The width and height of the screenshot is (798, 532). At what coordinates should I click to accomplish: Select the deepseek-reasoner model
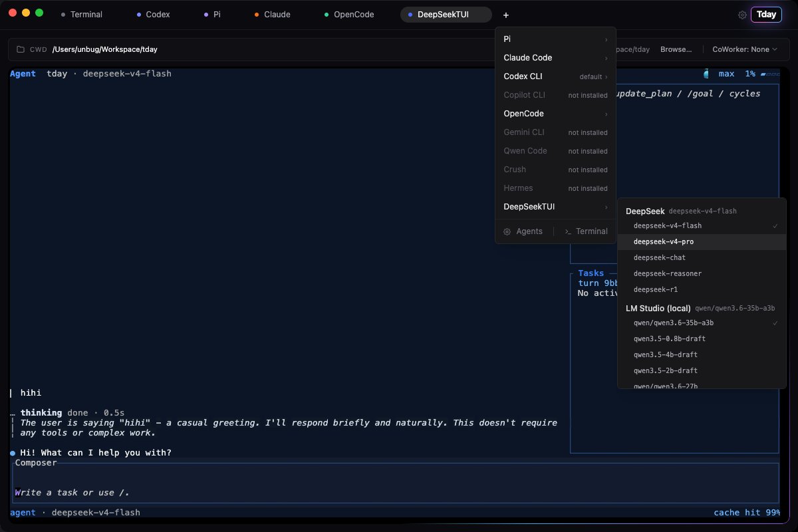pos(702,273)
